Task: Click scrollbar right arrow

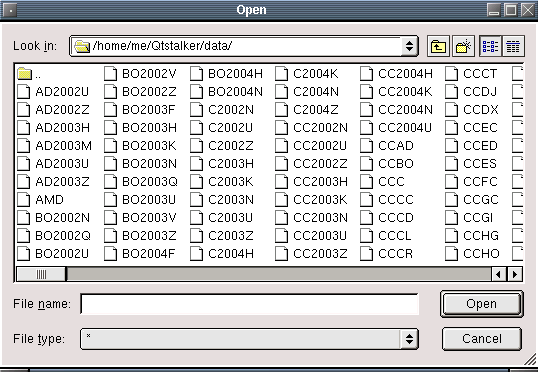Action: pos(515,274)
